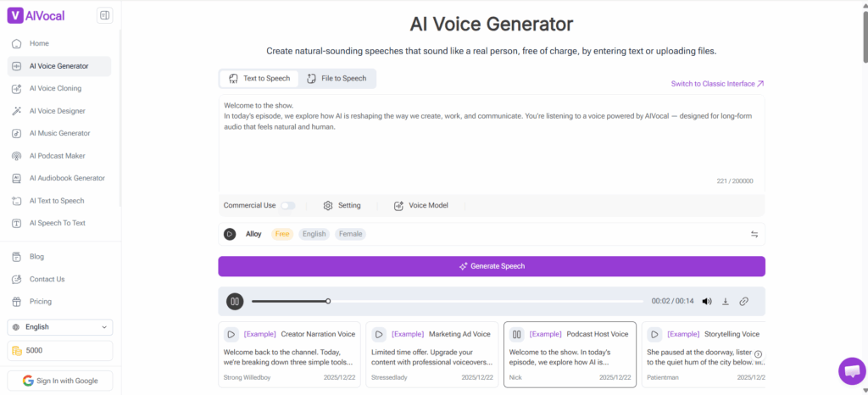Click the 00:02 / 00:14 timestamp
Viewport: 868px width, 395px height.
[x=672, y=302]
